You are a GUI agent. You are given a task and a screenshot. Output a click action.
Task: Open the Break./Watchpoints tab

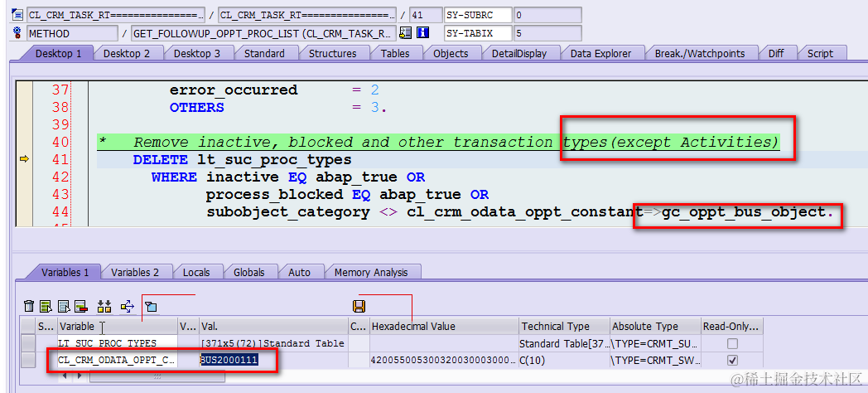pos(700,53)
